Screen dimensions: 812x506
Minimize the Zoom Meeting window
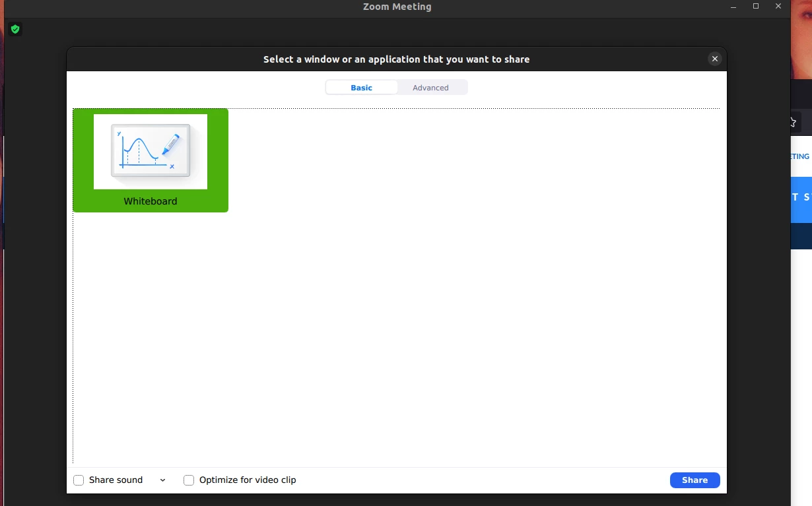(733, 7)
